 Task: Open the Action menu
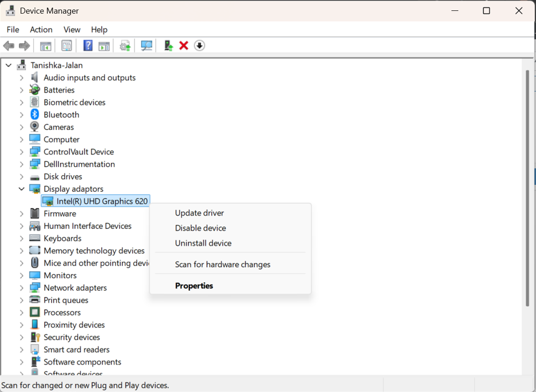(x=41, y=29)
